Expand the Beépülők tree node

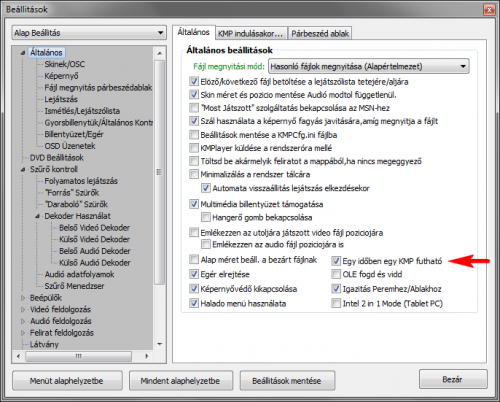point(23,298)
